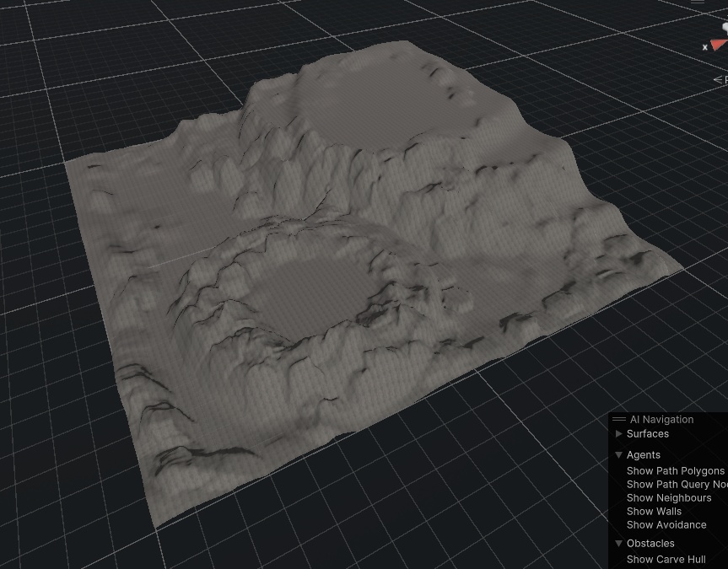Enable Show Avoidance
The image size is (728, 569).
(x=666, y=524)
